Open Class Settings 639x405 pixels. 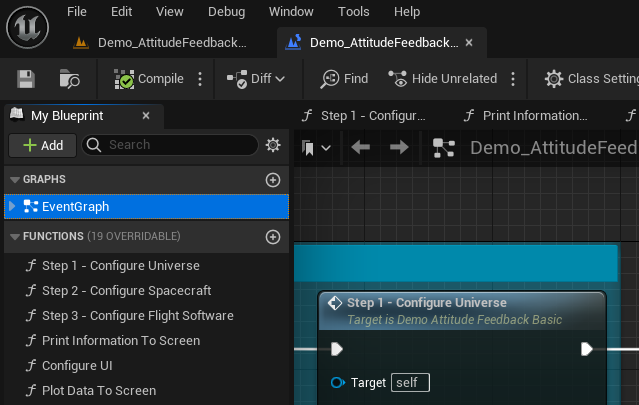click(592, 79)
